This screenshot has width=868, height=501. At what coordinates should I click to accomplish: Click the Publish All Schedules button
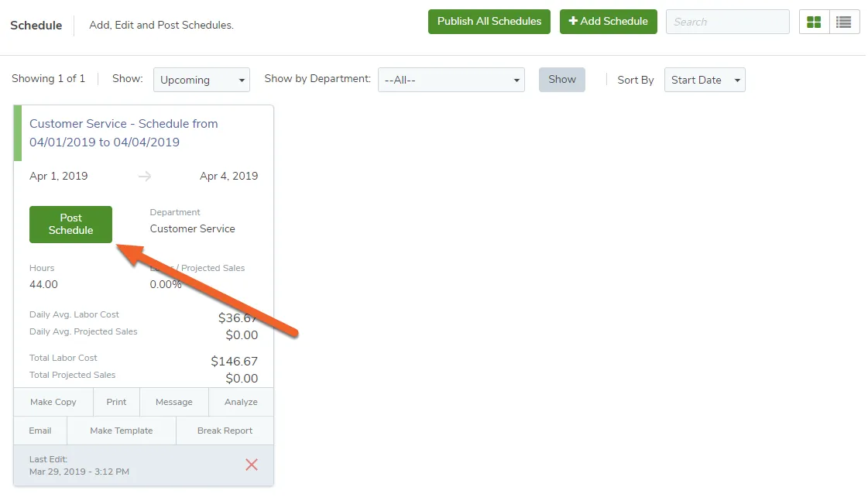[x=489, y=22]
